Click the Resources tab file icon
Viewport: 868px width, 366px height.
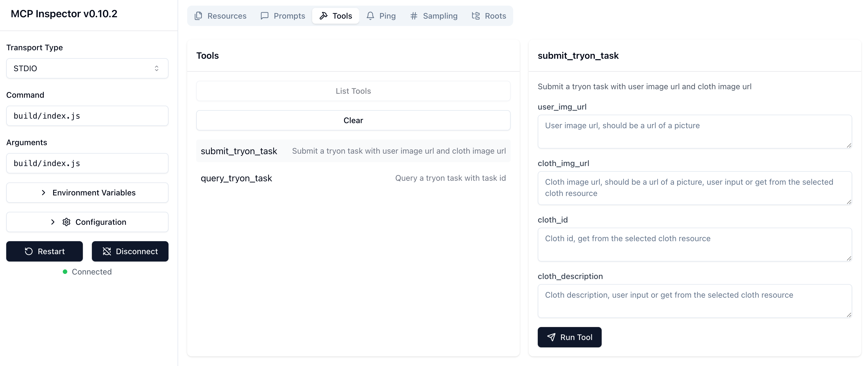[x=198, y=16]
